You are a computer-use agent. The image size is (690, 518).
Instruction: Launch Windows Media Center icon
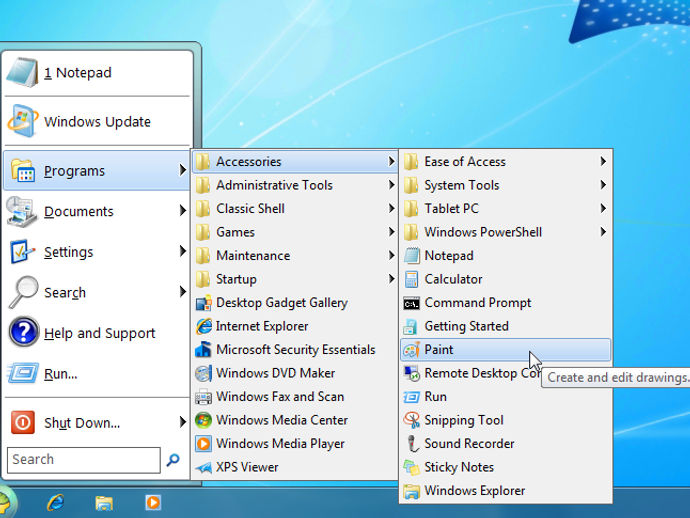point(203,420)
